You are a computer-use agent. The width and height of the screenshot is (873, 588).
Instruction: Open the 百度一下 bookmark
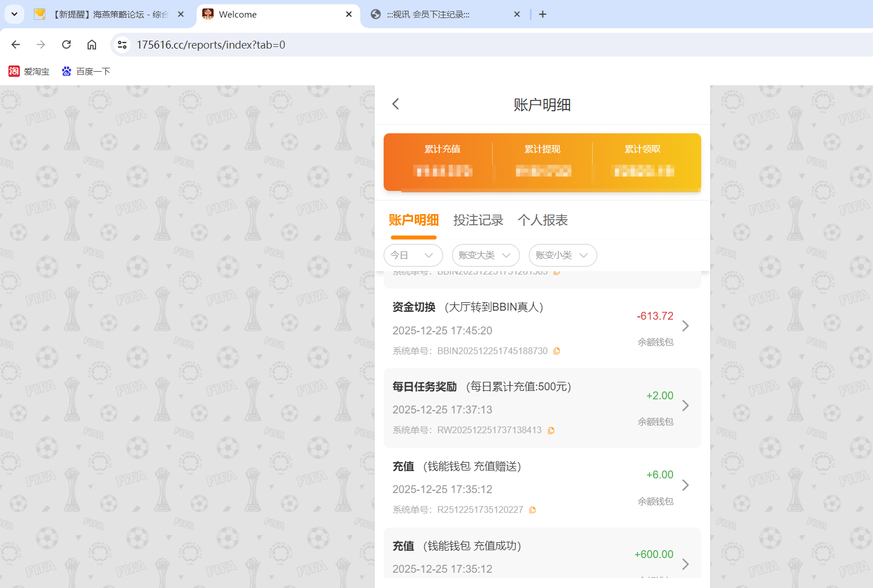(x=85, y=71)
